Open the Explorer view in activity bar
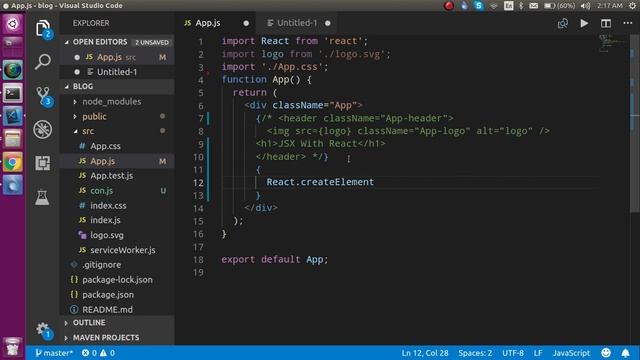Image resolution: width=640 pixels, height=360 pixels. pyautogui.click(x=42, y=29)
